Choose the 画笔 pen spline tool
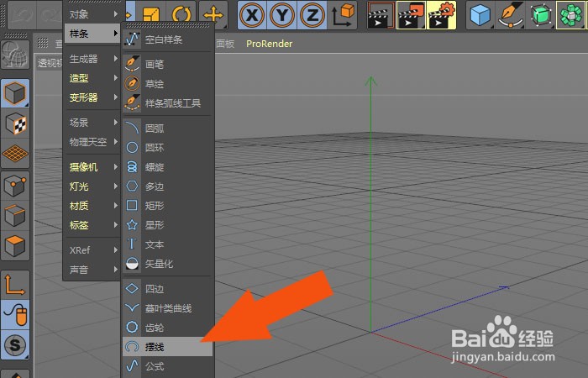 pyautogui.click(x=168, y=65)
